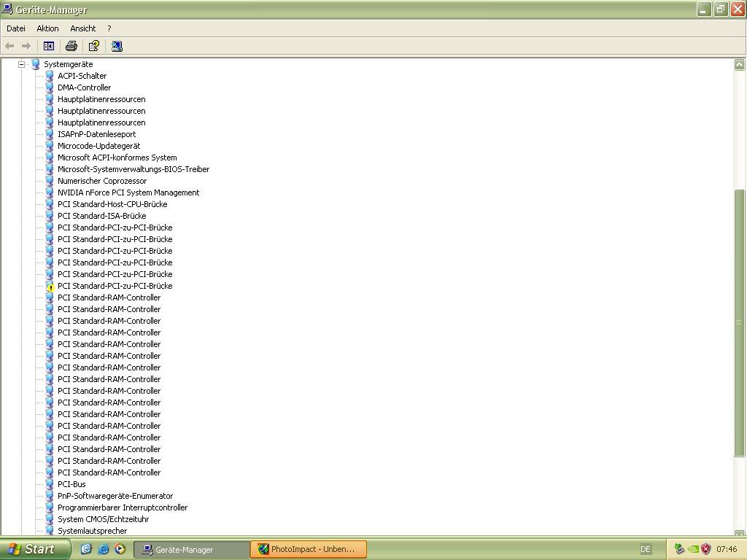Image resolution: width=747 pixels, height=560 pixels.
Task: Collapse the Systemgeräte tree node
Action: pos(21,64)
